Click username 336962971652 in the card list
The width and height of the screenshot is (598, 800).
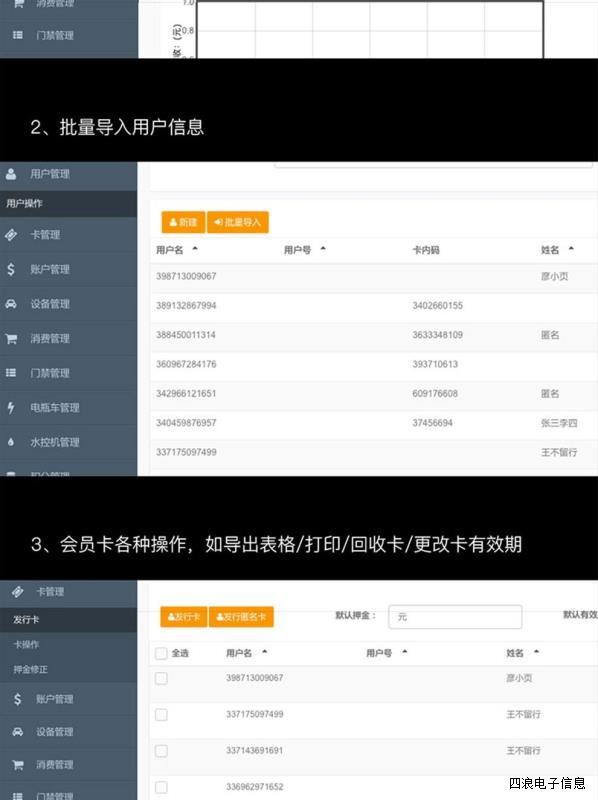pyautogui.click(x=255, y=787)
